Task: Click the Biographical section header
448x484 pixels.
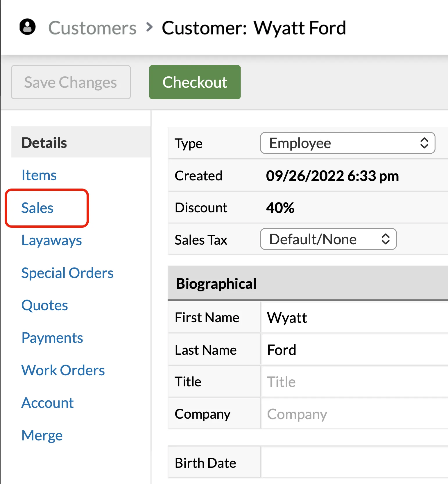Action: (x=308, y=283)
